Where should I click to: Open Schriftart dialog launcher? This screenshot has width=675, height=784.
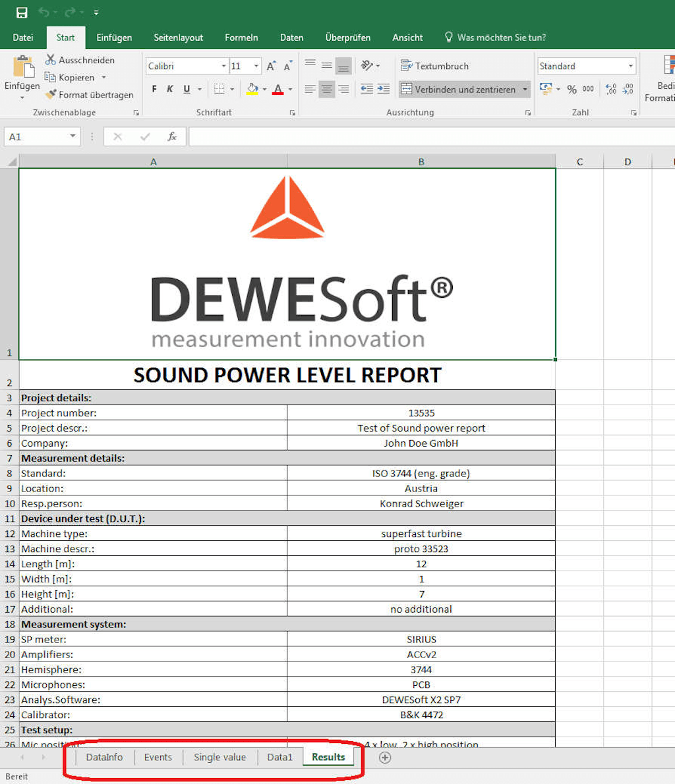292,113
